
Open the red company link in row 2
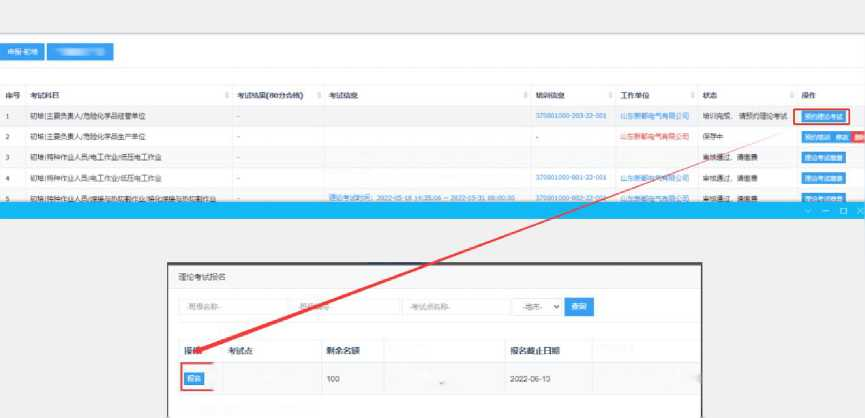pos(655,136)
